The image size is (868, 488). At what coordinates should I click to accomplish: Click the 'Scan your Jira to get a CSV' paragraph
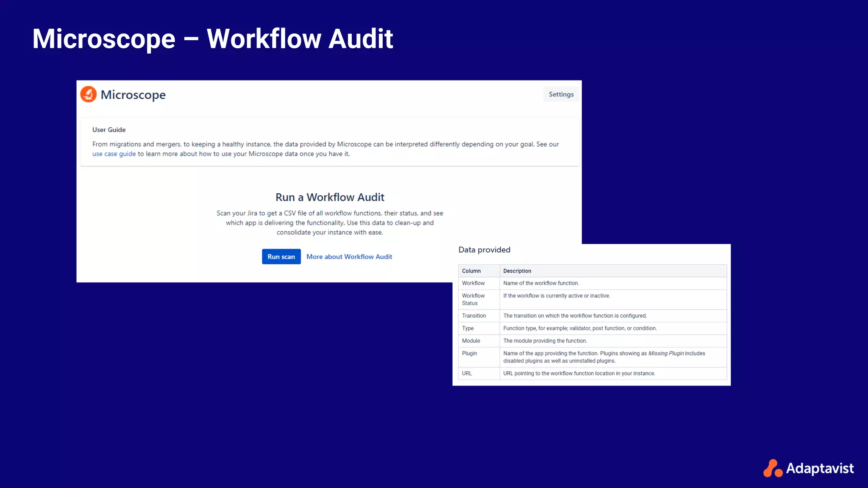pos(330,223)
